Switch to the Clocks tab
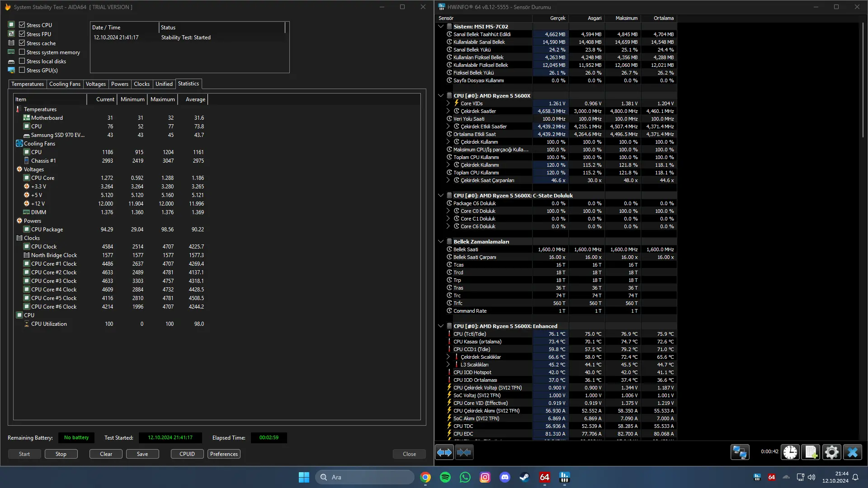This screenshot has width=868, height=488. [142, 84]
